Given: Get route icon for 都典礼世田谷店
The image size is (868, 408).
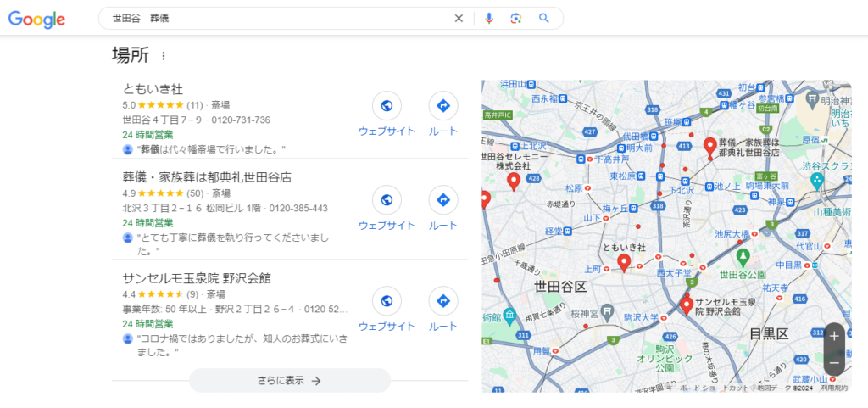Looking at the screenshot, I should click(442, 200).
